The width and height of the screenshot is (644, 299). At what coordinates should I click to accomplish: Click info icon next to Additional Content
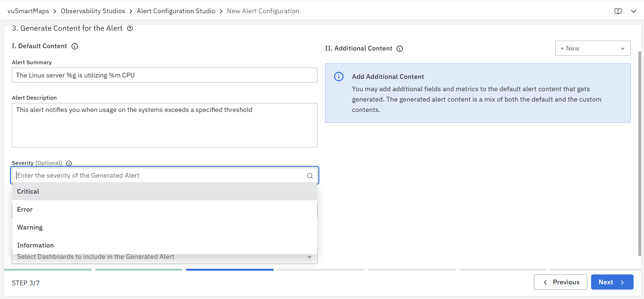click(400, 49)
